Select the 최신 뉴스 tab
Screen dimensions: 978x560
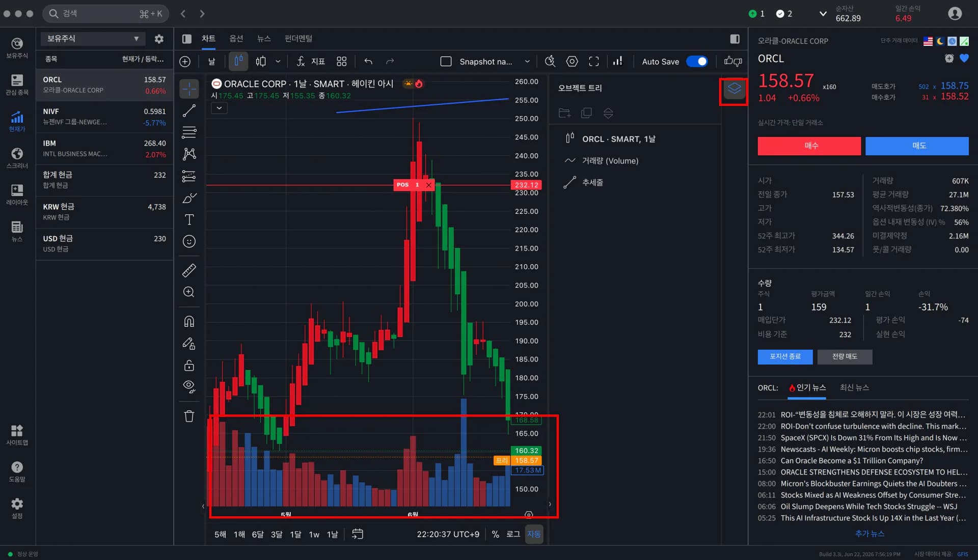click(854, 388)
